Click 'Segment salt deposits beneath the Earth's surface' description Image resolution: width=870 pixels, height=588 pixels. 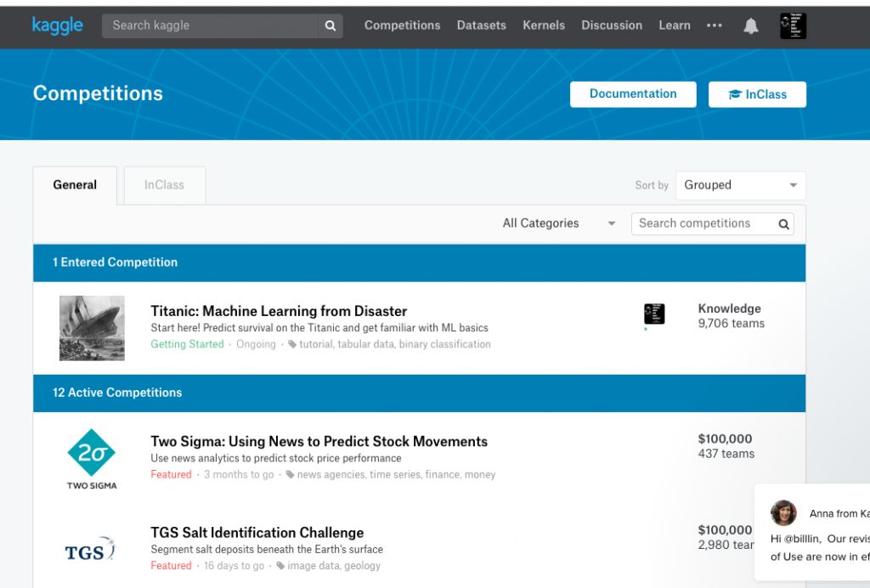(x=267, y=550)
